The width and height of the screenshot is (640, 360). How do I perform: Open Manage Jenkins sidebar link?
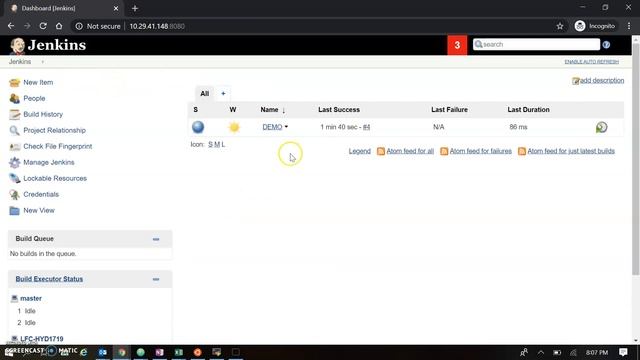pyautogui.click(x=49, y=162)
